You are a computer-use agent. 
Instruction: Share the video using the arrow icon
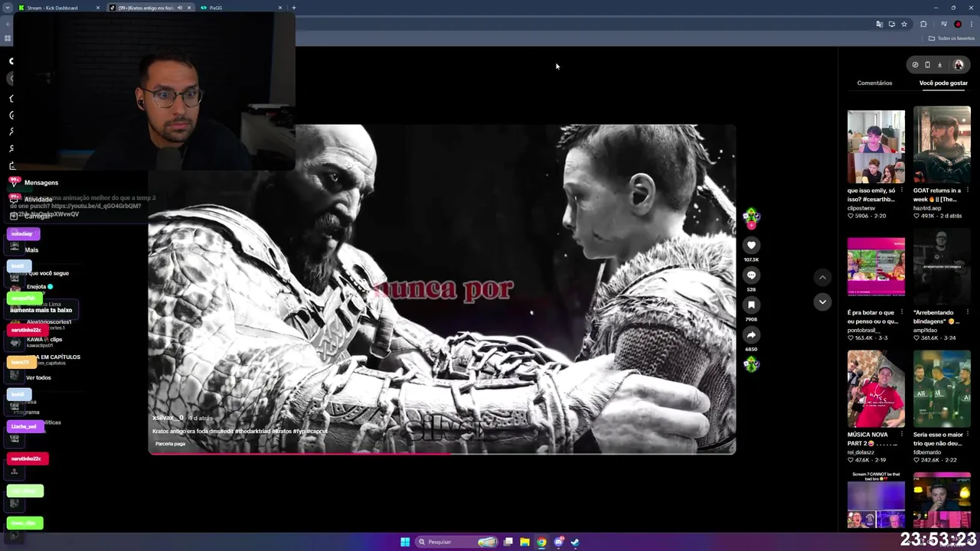[751, 334]
